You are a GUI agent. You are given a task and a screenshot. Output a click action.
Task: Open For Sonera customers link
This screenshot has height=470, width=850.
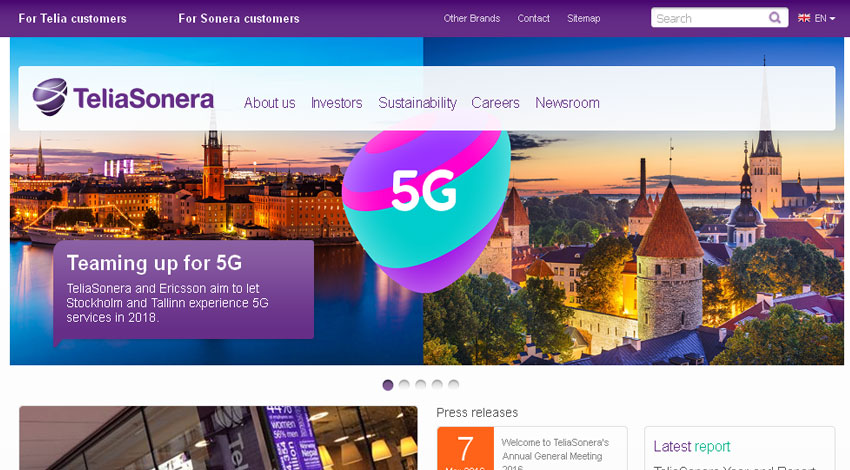pyautogui.click(x=239, y=18)
